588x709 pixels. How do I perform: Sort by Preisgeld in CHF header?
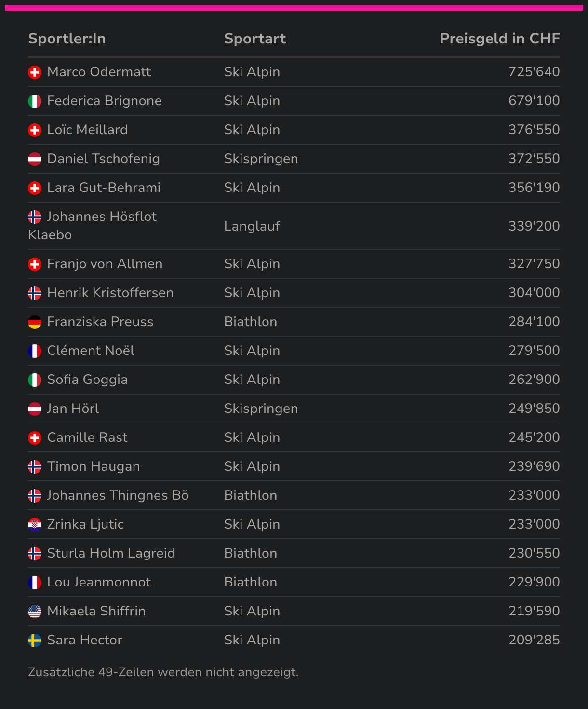[500, 39]
